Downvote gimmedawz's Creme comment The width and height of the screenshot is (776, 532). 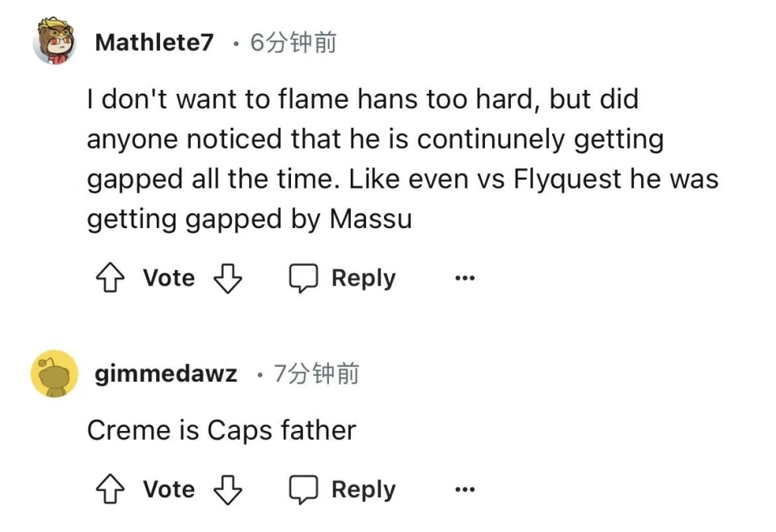227,490
